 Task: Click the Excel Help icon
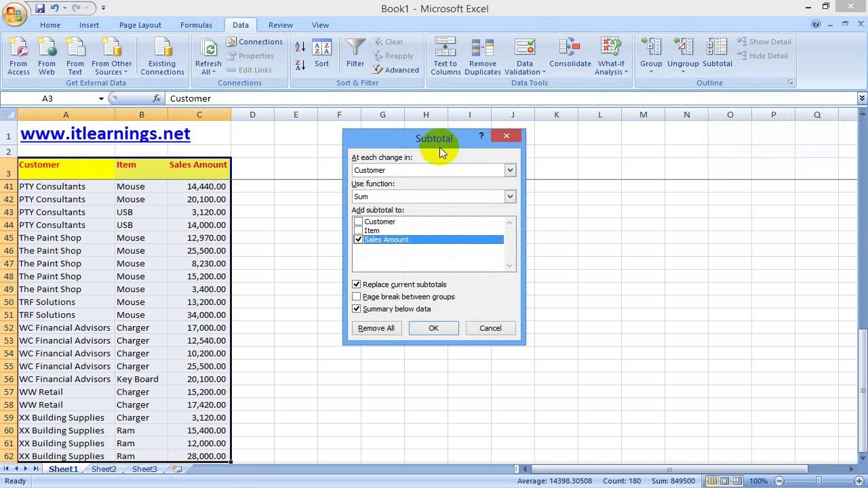click(816, 24)
